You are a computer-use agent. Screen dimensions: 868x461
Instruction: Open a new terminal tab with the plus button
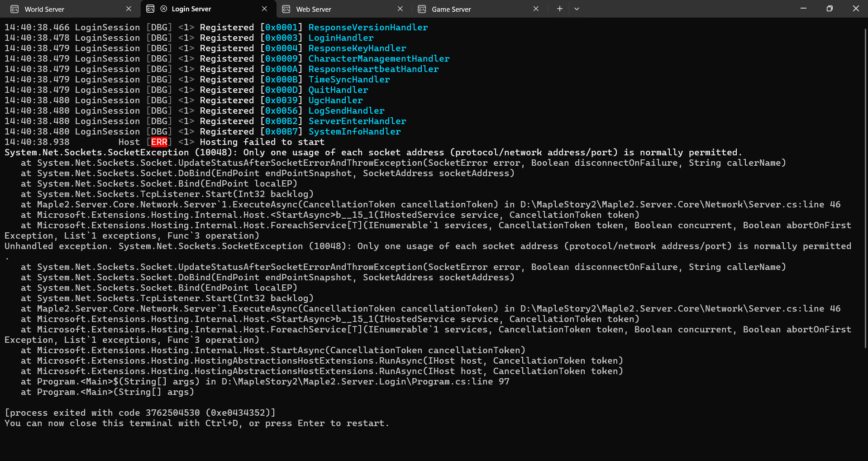coord(560,9)
